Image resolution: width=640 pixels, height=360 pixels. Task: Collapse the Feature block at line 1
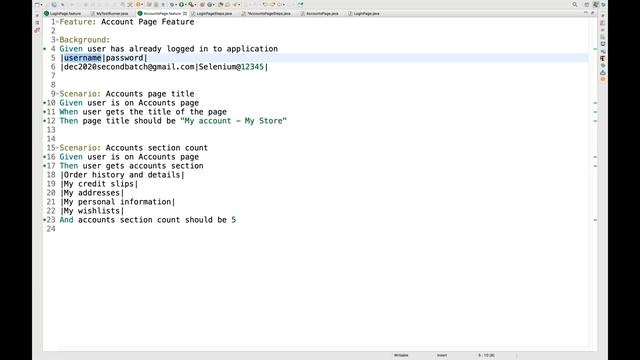coord(58,22)
